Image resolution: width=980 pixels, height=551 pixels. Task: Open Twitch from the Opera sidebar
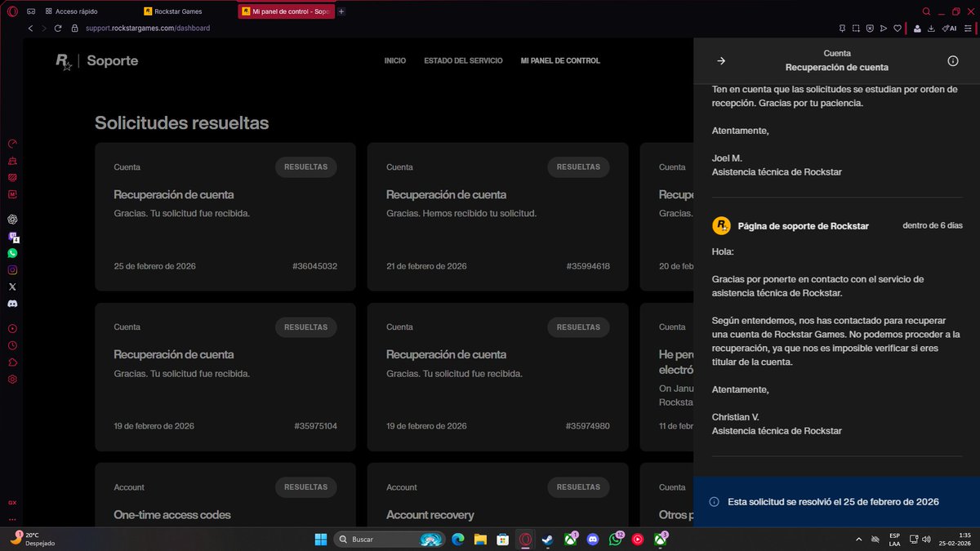(x=12, y=237)
